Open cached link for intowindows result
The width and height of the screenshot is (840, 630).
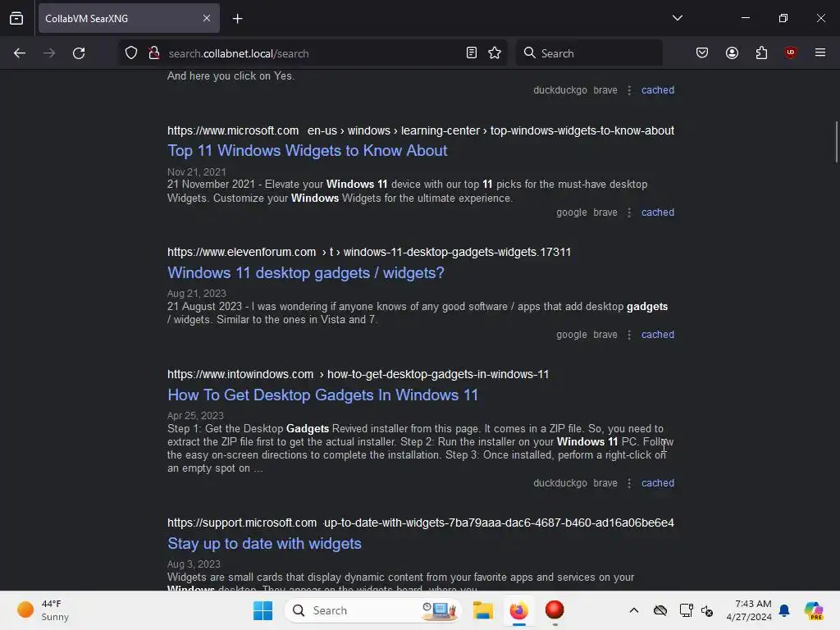(x=657, y=482)
